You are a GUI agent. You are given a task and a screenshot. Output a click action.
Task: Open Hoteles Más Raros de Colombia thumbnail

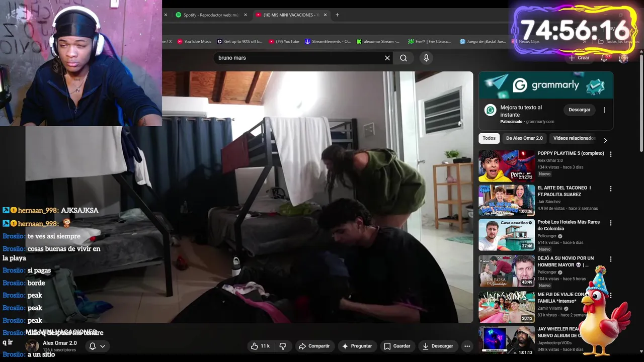[507, 235]
